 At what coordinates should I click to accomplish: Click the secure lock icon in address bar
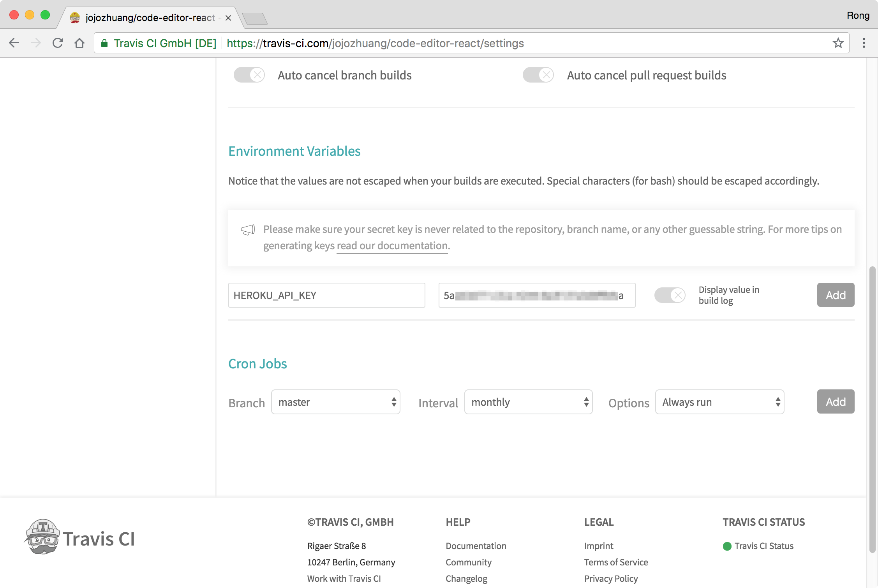(x=104, y=43)
